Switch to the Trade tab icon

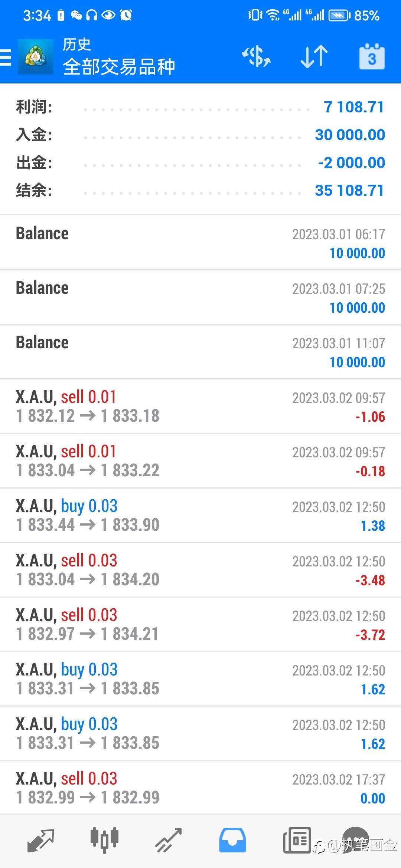(168, 841)
